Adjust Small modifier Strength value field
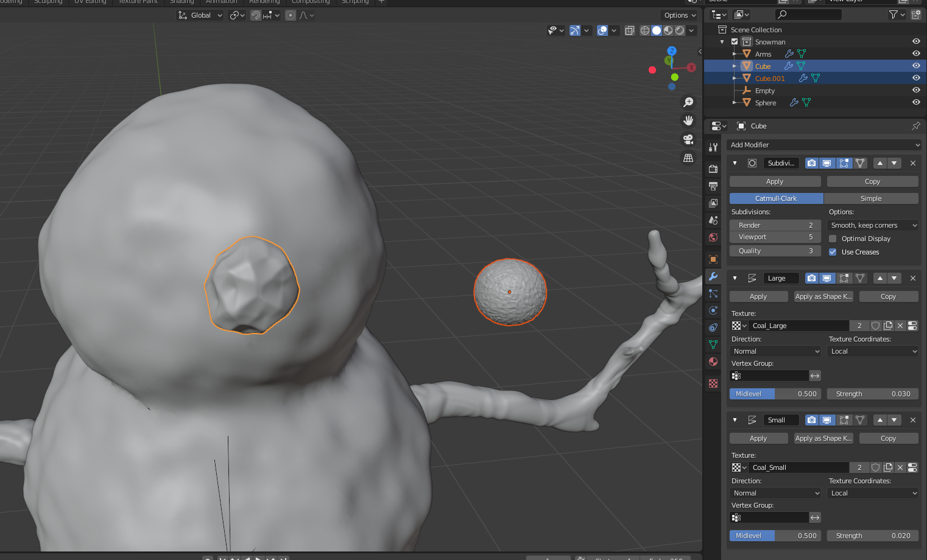This screenshot has height=560, width=927. coord(872,536)
